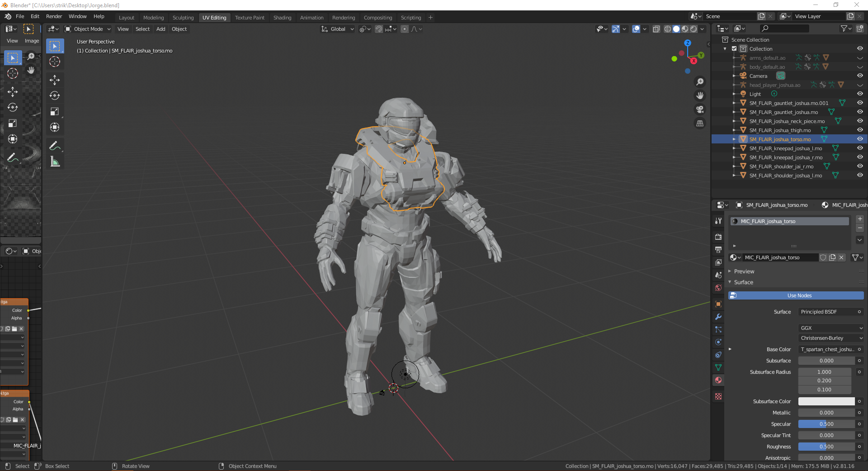Open the Modifiers wrench properties tab
This screenshot has height=471, width=868.
(x=718, y=317)
